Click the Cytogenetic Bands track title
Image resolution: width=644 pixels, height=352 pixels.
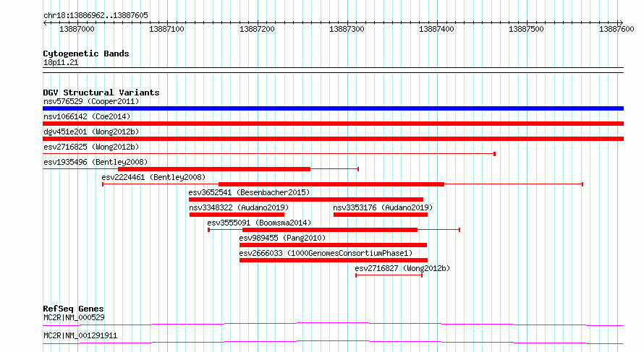click(x=86, y=53)
